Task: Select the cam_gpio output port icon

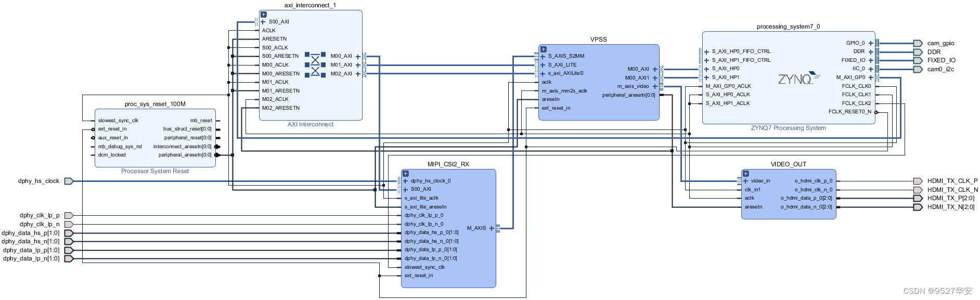Action: pos(918,43)
